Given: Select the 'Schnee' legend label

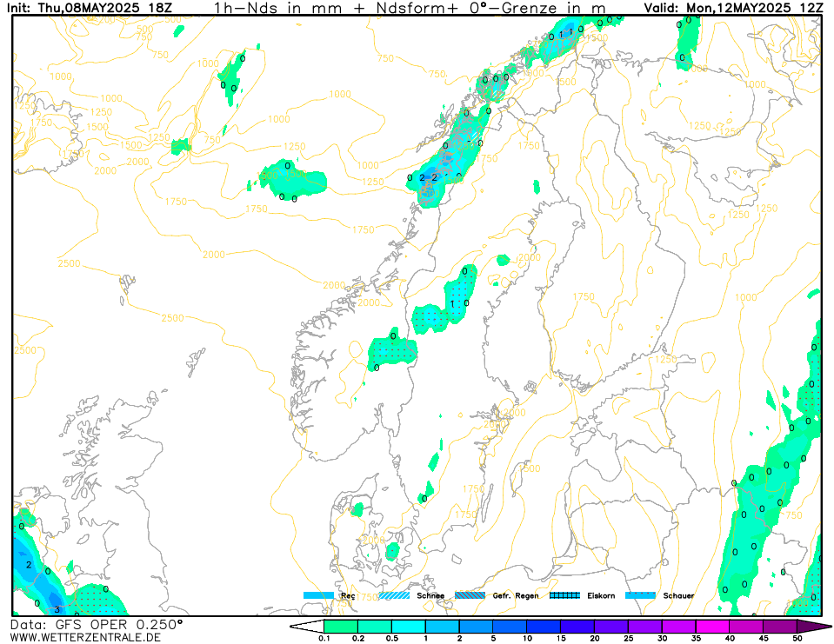Looking at the screenshot, I should (x=430, y=595).
